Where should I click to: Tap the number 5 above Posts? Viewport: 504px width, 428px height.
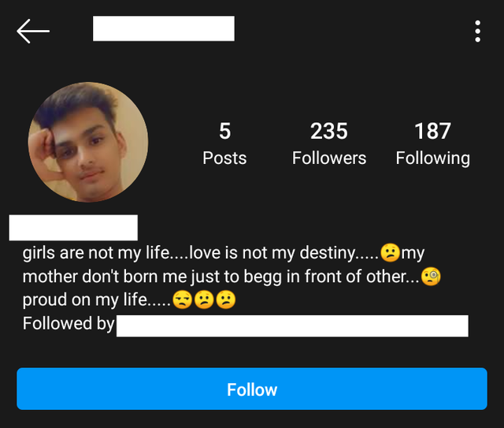224,131
